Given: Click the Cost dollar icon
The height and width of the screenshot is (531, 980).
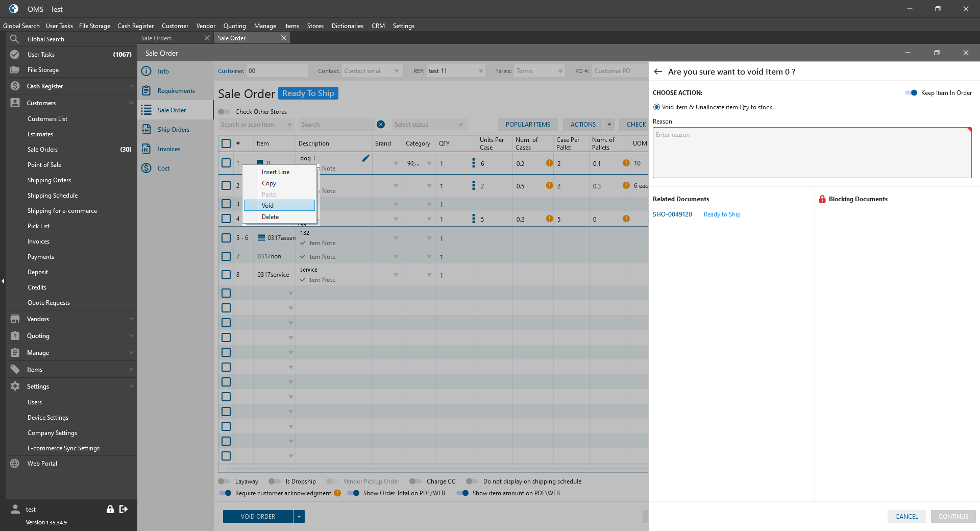Looking at the screenshot, I should point(146,168).
